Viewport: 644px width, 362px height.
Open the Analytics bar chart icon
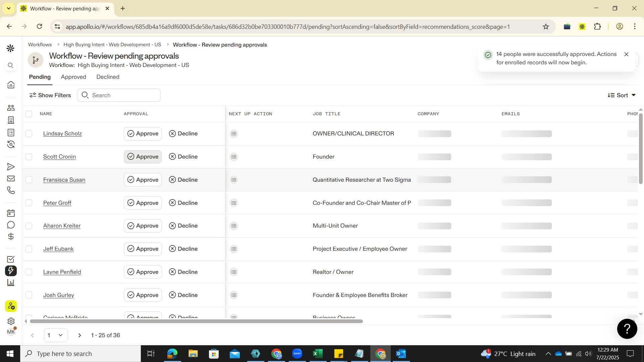click(11, 283)
